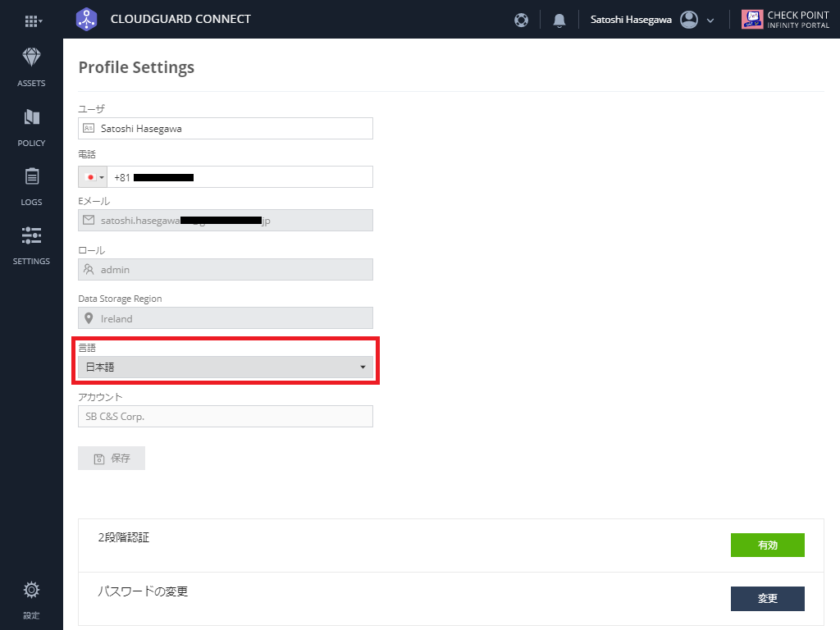Click the Ireland data storage region field
The image size is (840, 630).
[226, 318]
